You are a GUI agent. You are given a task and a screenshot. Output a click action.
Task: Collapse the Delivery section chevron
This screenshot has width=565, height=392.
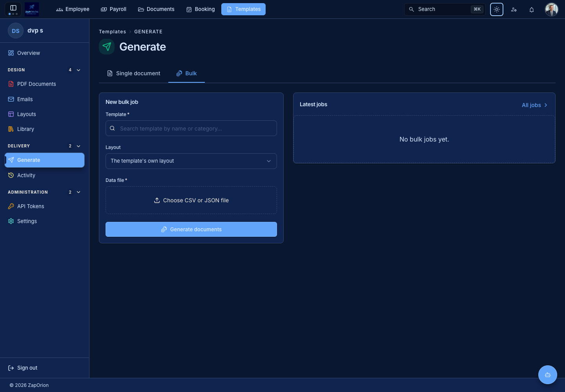tap(78, 146)
